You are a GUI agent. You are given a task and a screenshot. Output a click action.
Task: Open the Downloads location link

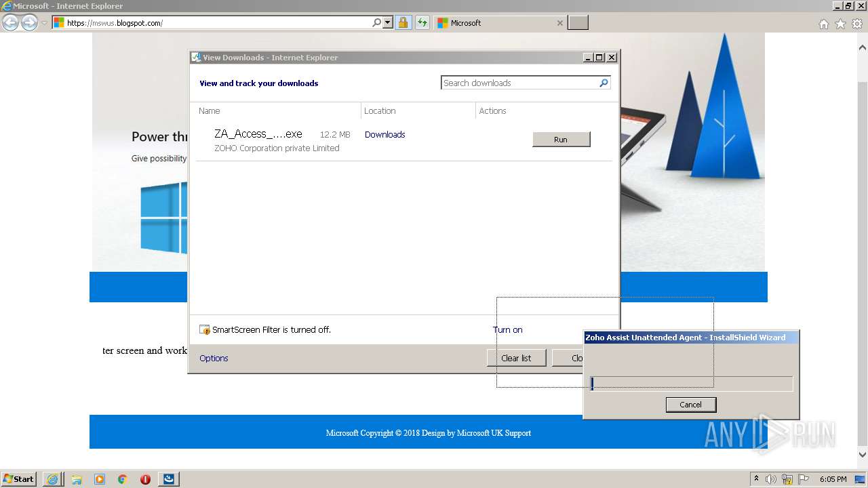[384, 134]
